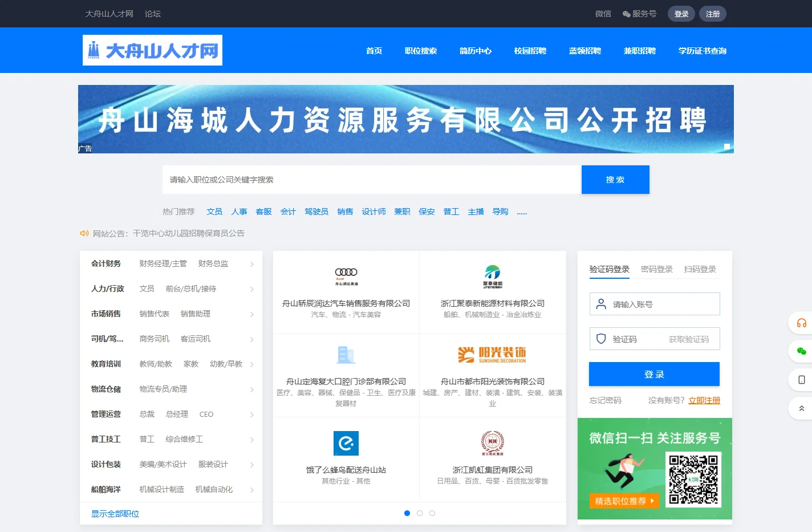The height and width of the screenshot is (532, 812).
Task: Click the WeChat service QR code
Action: (x=693, y=480)
